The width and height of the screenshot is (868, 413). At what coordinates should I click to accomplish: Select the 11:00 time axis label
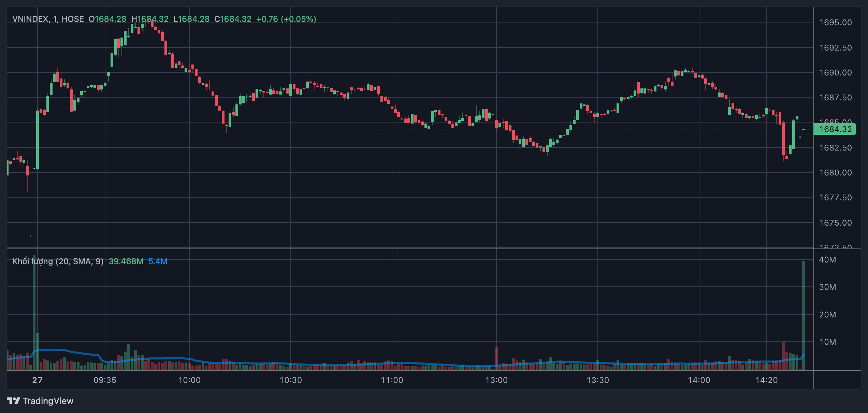click(392, 380)
